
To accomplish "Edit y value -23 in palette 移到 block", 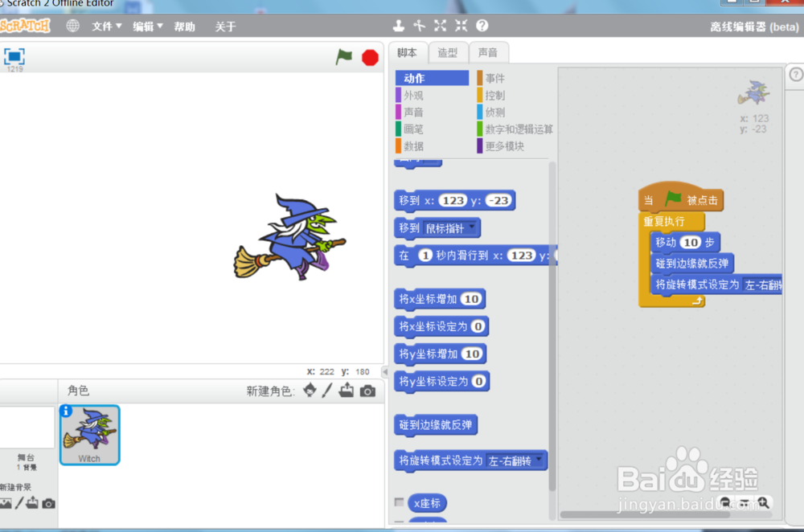I will tap(499, 200).
